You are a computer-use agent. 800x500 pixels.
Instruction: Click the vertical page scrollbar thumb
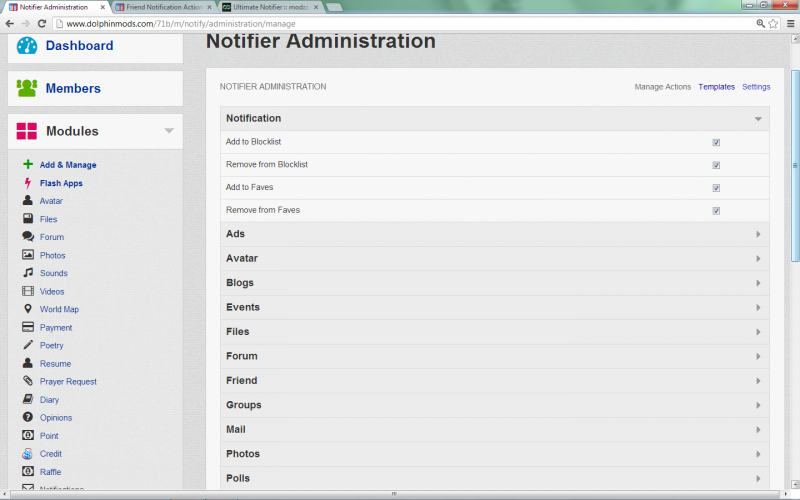click(795, 165)
